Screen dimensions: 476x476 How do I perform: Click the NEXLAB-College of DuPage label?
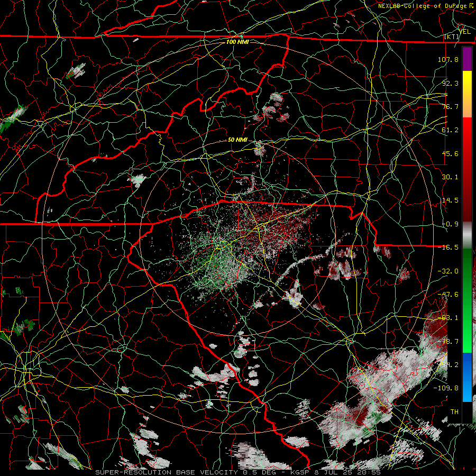423,6
